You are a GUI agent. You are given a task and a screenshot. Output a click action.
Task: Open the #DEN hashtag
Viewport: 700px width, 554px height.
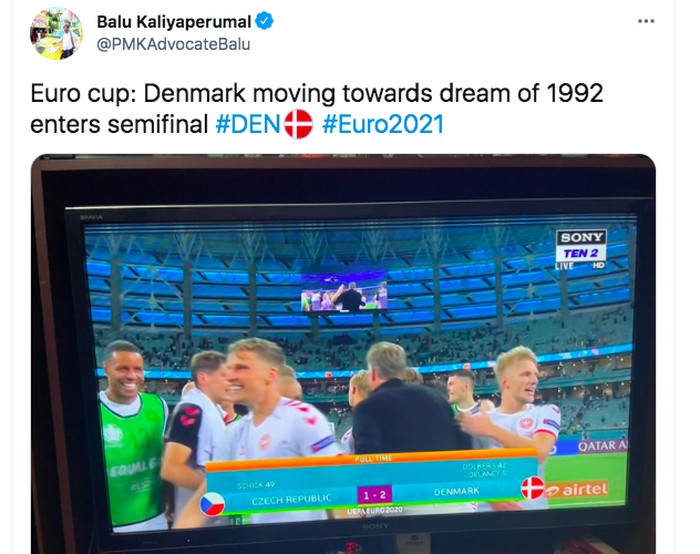point(248,124)
